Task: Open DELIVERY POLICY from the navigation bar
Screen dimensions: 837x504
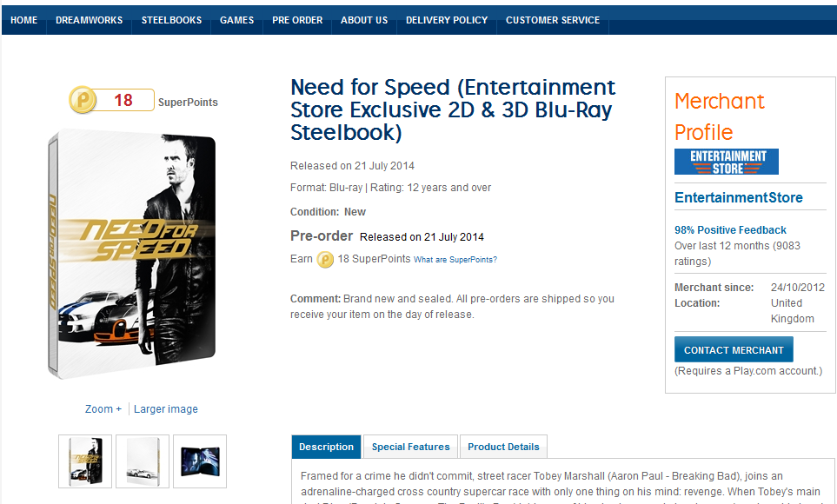Action: 447,20
